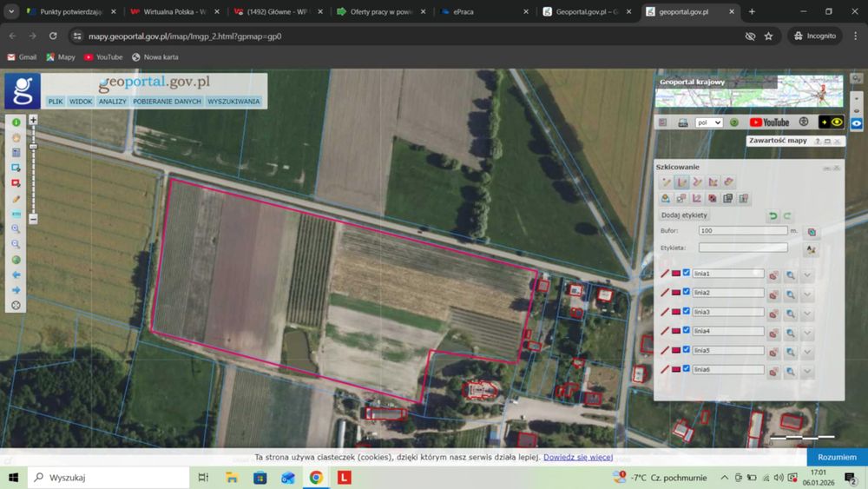Zoom to linia2 using magnifier icon
Screen dimensions: 868x489
[x=791, y=294]
